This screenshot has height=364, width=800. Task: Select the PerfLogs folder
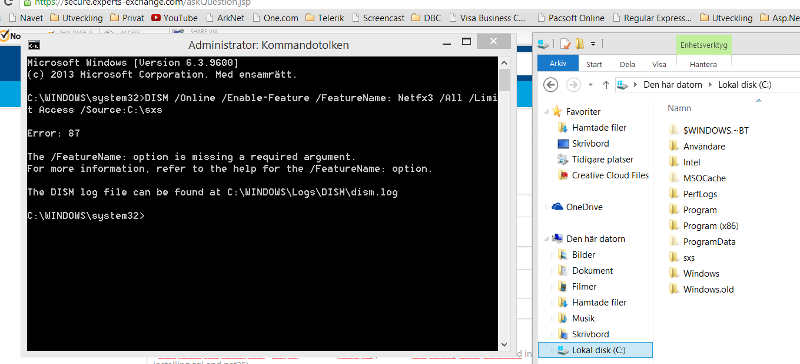click(693, 194)
